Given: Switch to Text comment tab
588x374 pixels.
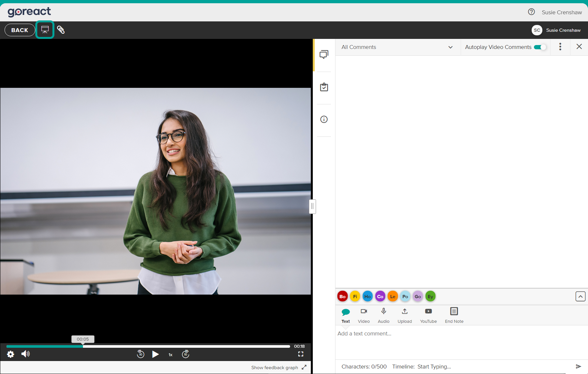Looking at the screenshot, I should tap(345, 316).
